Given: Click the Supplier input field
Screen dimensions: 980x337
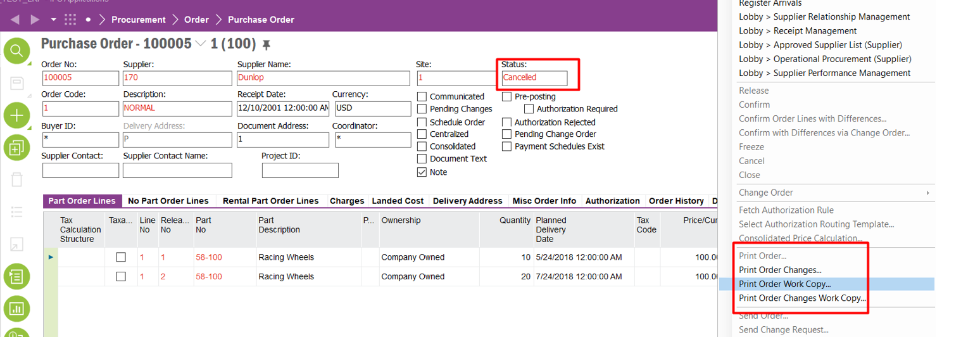Looking at the screenshot, I should [x=177, y=78].
